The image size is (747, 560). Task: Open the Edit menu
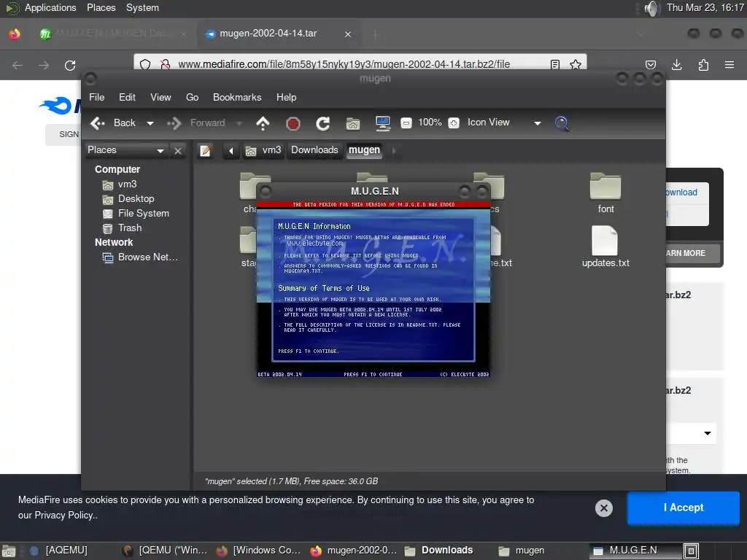tap(127, 97)
